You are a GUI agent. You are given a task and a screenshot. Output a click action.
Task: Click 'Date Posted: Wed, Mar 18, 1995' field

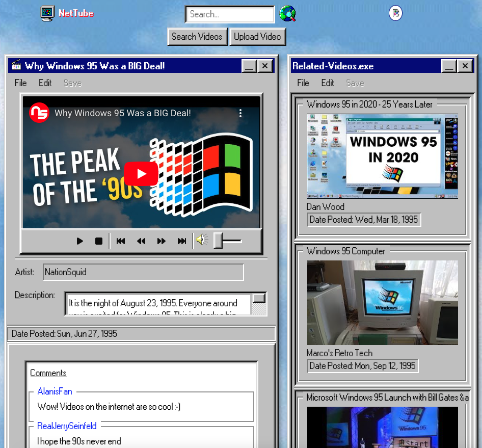(364, 220)
